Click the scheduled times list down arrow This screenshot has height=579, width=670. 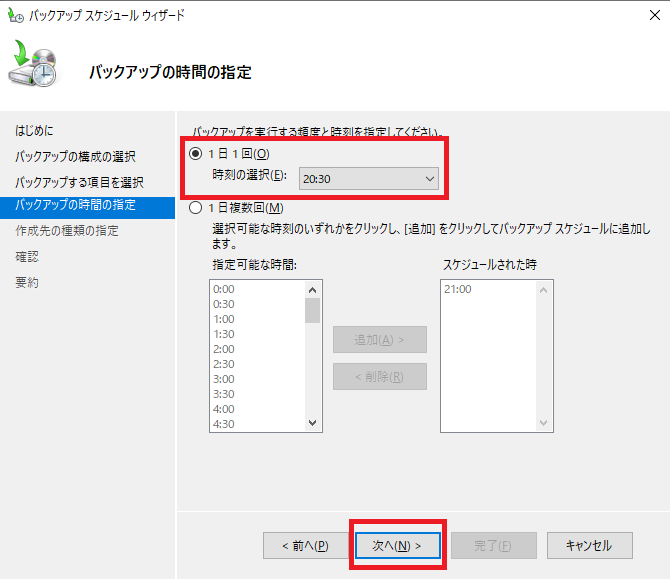(544, 423)
